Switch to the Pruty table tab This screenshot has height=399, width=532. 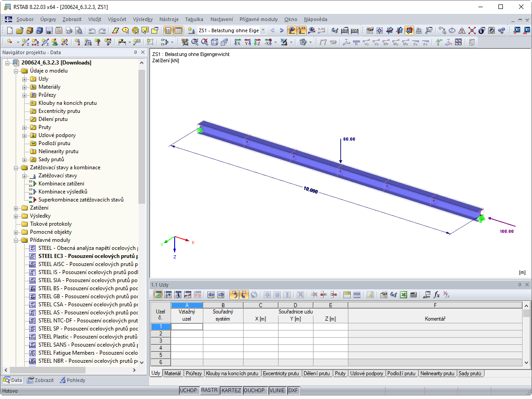pos(340,373)
